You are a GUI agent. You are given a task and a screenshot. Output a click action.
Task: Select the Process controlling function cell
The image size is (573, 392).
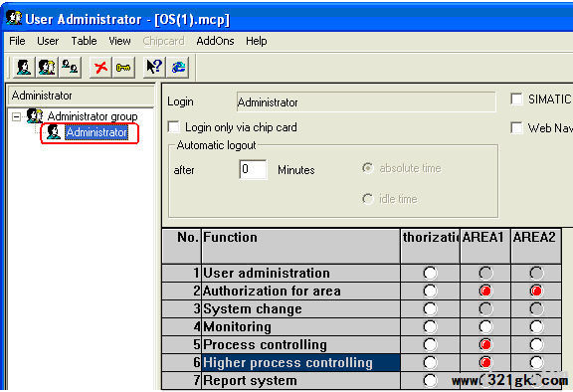300,344
